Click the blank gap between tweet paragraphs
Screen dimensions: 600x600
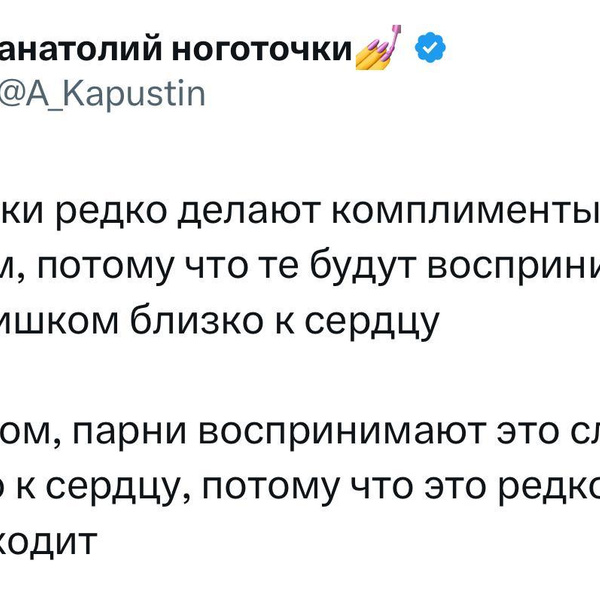click(x=300, y=378)
